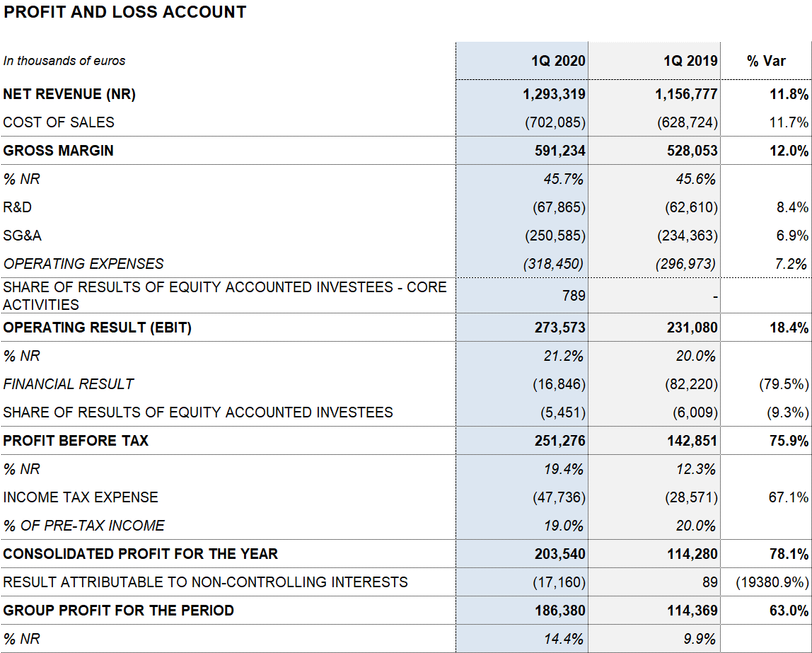Select profit before tax value 251,276
The width and height of the screenshot is (812, 653).
click(559, 441)
